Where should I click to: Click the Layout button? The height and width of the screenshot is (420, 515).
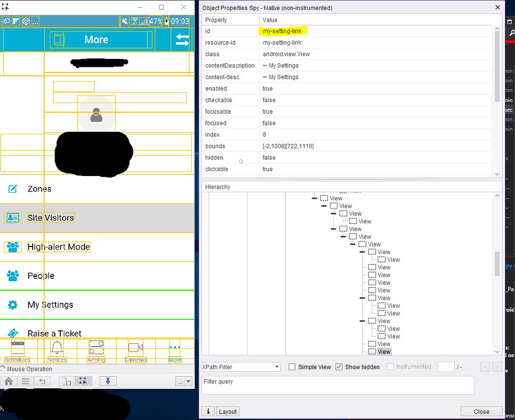pos(227,411)
